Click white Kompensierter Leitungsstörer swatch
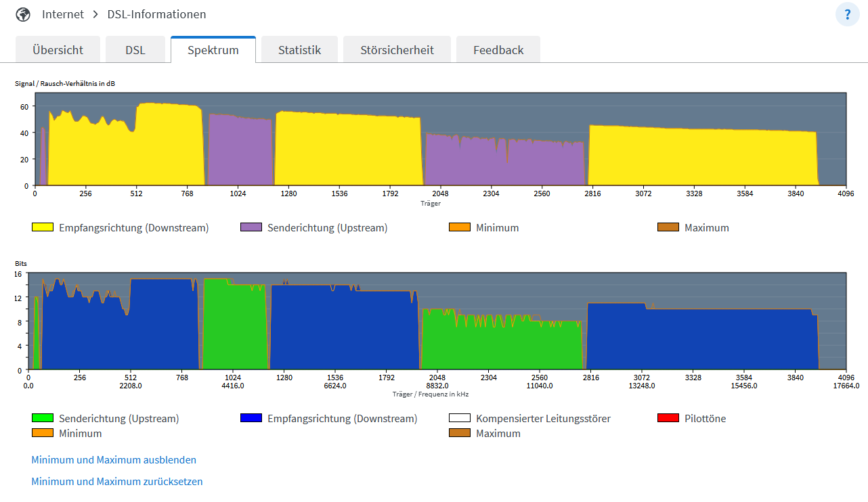 (x=460, y=418)
